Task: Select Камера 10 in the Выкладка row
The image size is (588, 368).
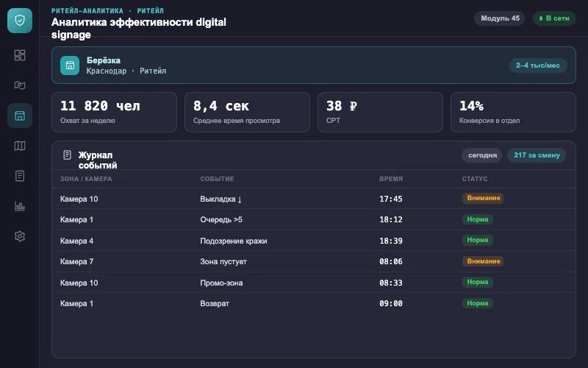Action: click(79, 199)
